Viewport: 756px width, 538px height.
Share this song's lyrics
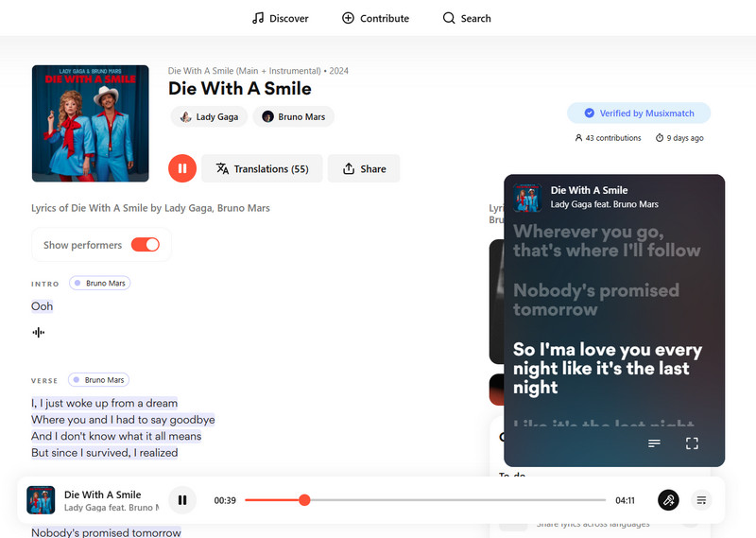point(364,168)
